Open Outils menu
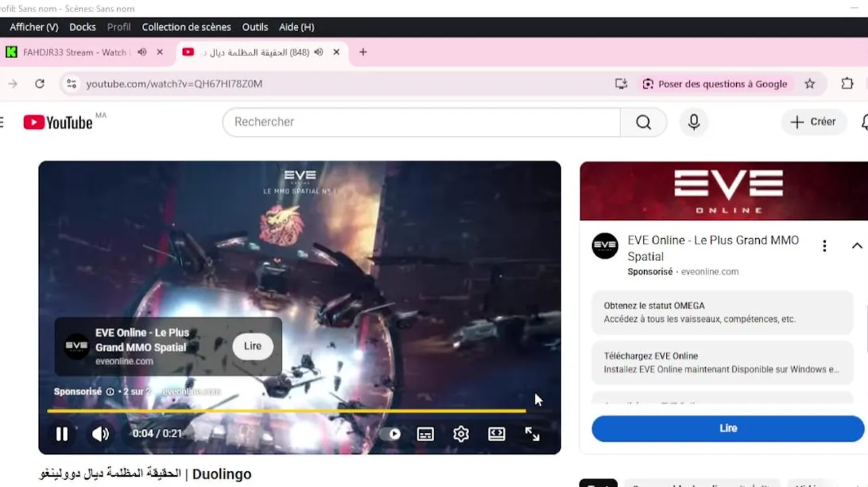 [255, 27]
